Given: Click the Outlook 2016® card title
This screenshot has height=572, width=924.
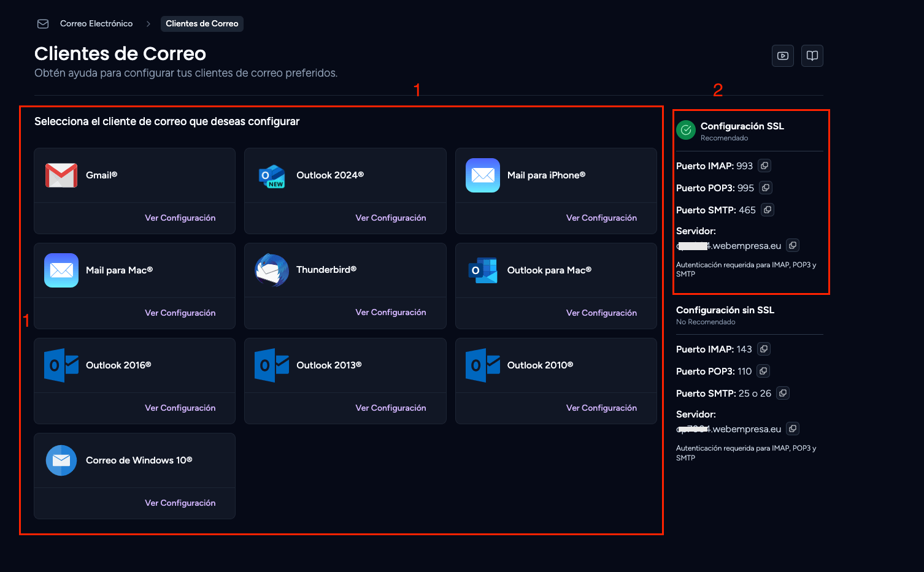Looking at the screenshot, I should [118, 365].
